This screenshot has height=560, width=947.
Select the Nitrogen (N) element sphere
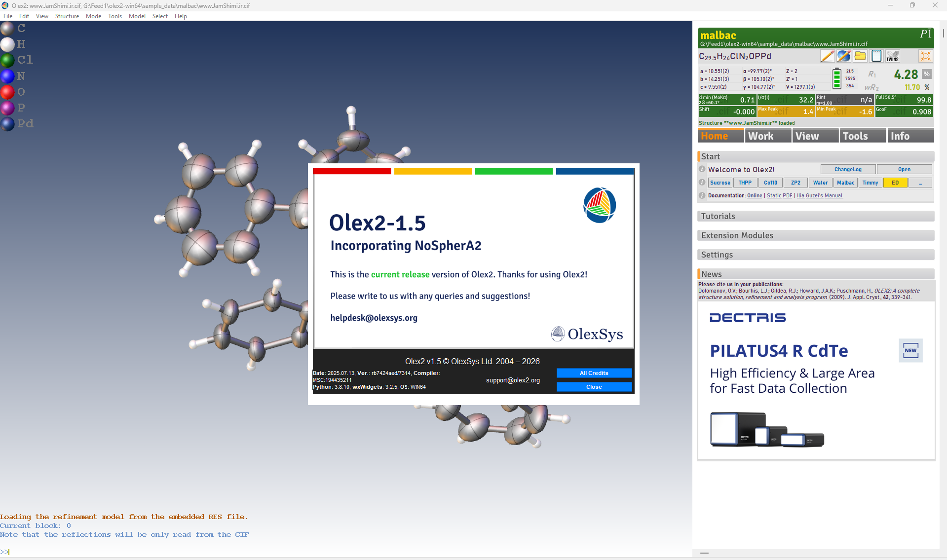(7, 76)
